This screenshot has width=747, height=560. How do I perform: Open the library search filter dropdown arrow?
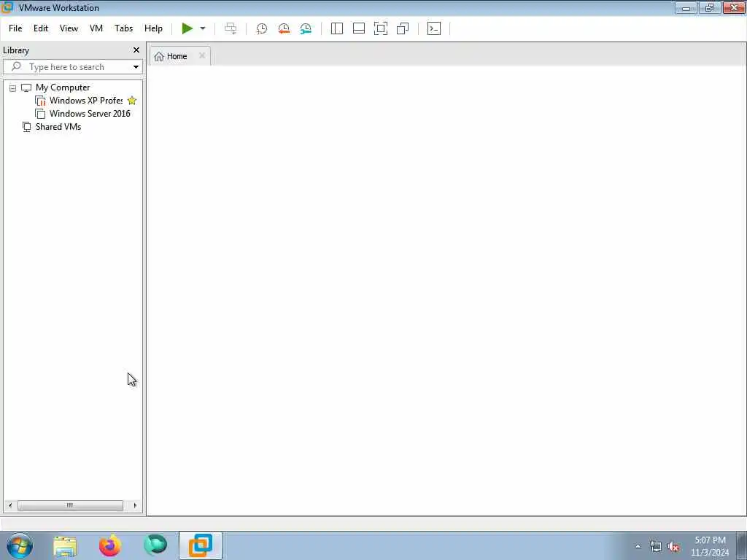pos(136,67)
